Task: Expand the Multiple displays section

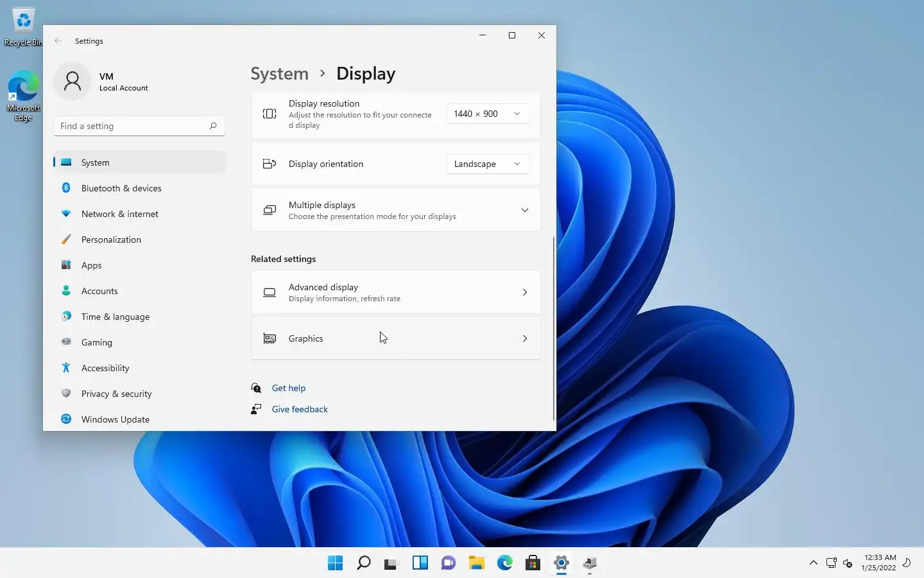Action: (x=524, y=210)
